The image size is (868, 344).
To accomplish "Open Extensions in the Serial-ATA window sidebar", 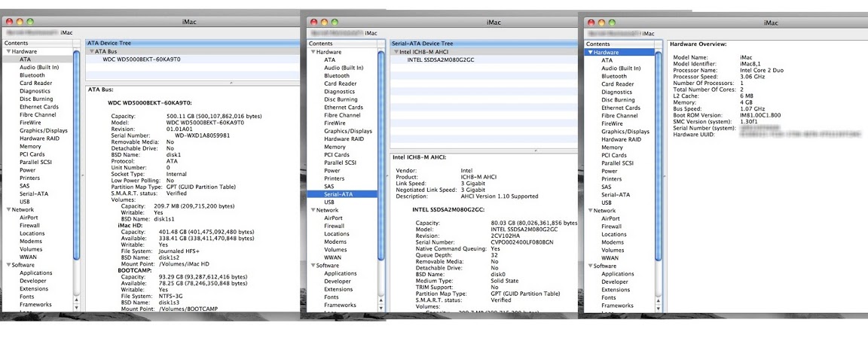I will (338, 289).
